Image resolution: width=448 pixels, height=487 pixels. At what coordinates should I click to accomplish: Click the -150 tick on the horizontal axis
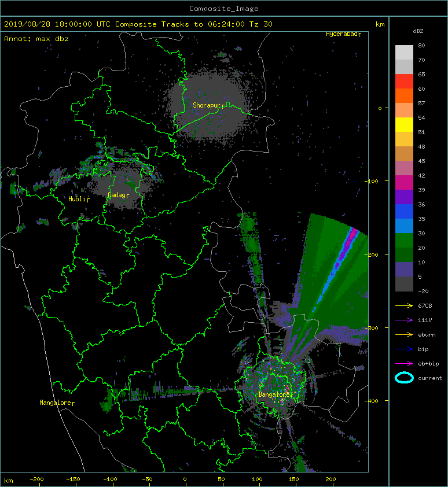[73, 479]
